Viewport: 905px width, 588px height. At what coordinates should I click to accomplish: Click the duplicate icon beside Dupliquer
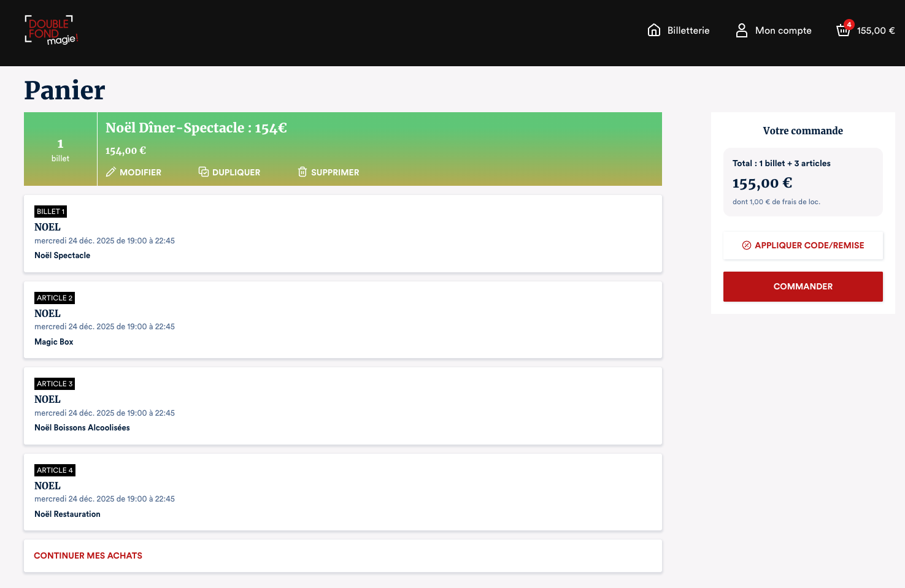[204, 172]
